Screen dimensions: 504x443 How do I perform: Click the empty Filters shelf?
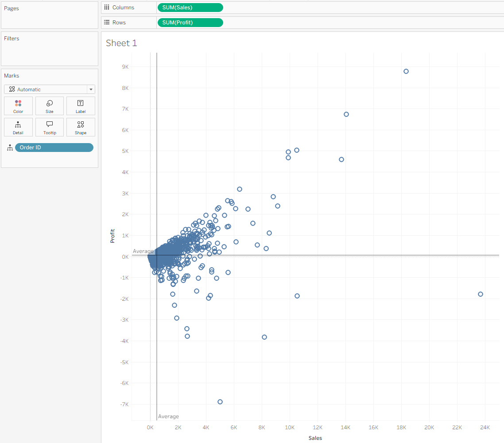tap(50, 53)
